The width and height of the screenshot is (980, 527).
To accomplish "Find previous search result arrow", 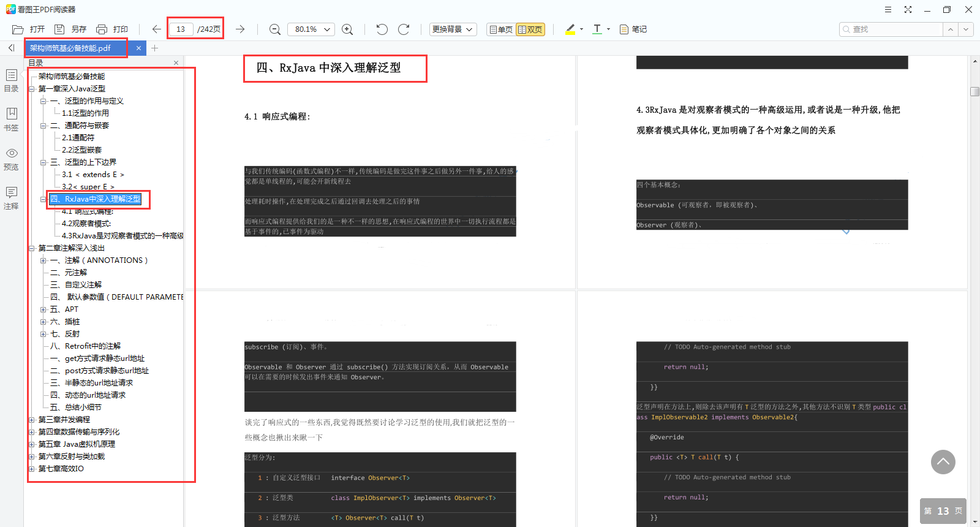I will (950, 29).
